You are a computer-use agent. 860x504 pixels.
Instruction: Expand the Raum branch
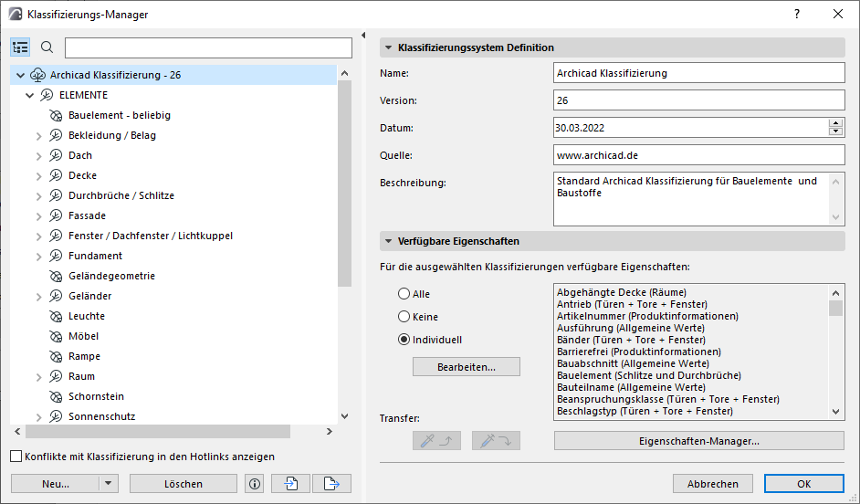(x=39, y=377)
